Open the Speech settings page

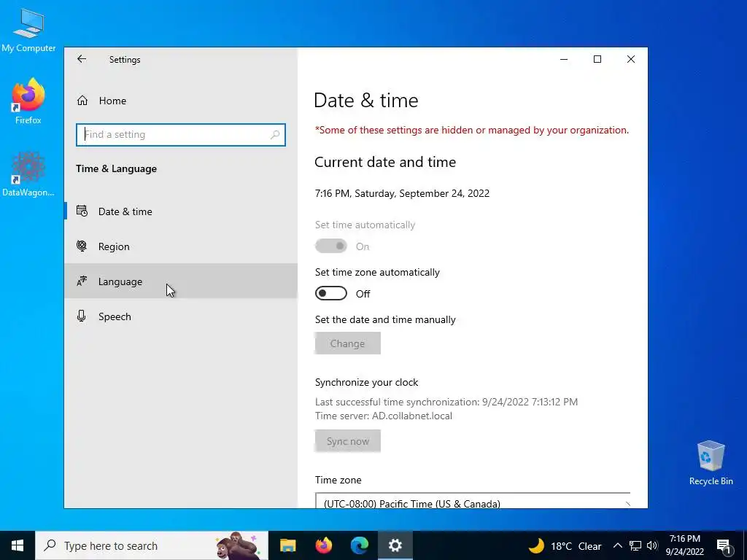pos(181,316)
